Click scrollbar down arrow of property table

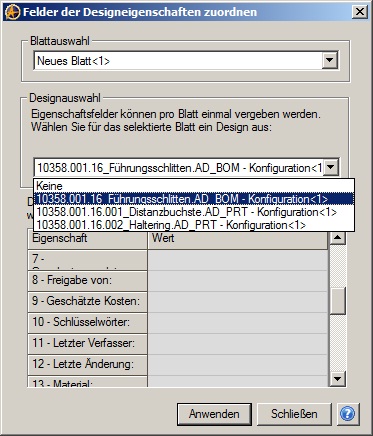tap(338, 379)
